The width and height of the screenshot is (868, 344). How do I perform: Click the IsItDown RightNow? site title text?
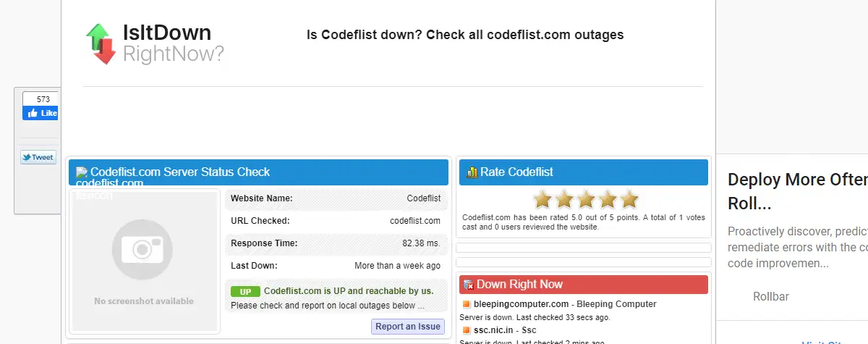point(174,43)
